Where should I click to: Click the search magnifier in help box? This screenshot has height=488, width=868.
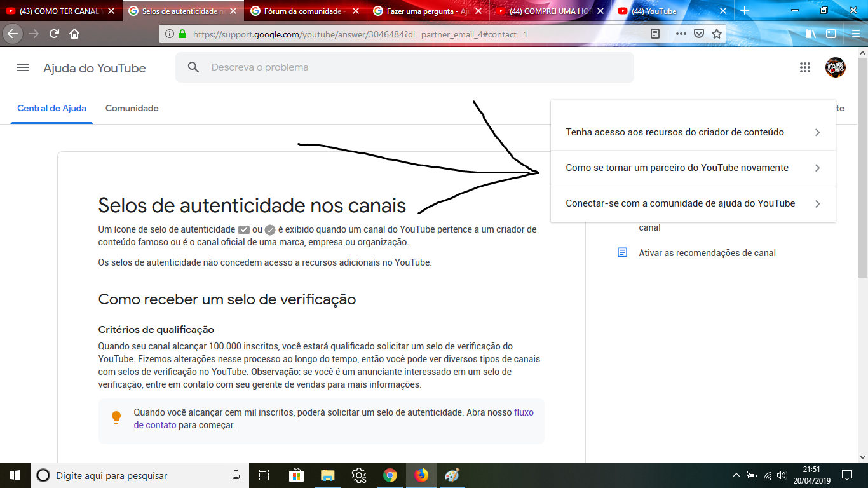(193, 67)
